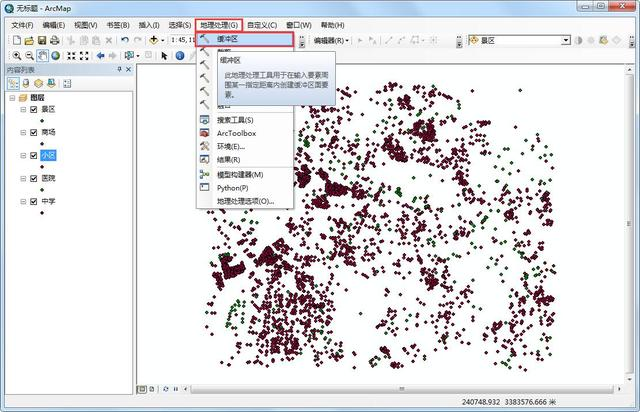Save the map with the floppy disk icon

[42, 40]
